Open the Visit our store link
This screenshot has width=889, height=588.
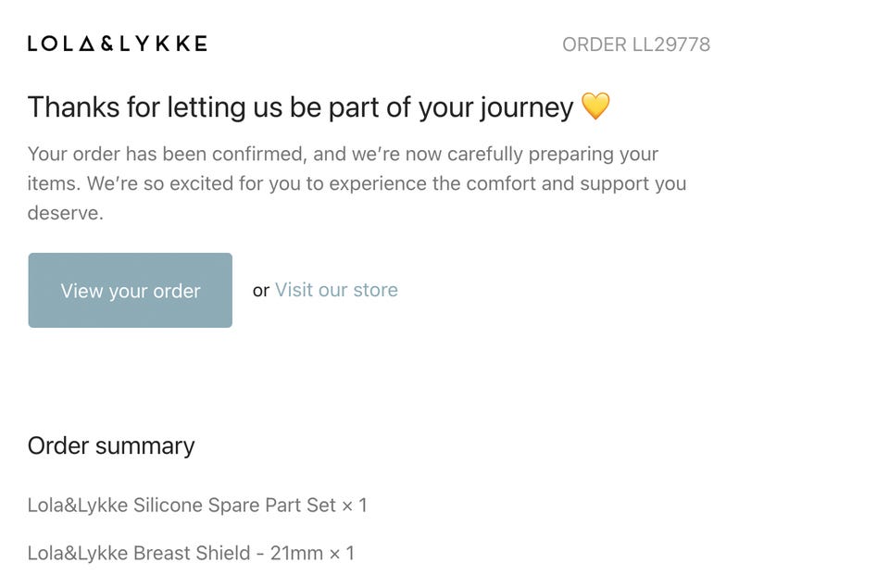click(x=336, y=290)
